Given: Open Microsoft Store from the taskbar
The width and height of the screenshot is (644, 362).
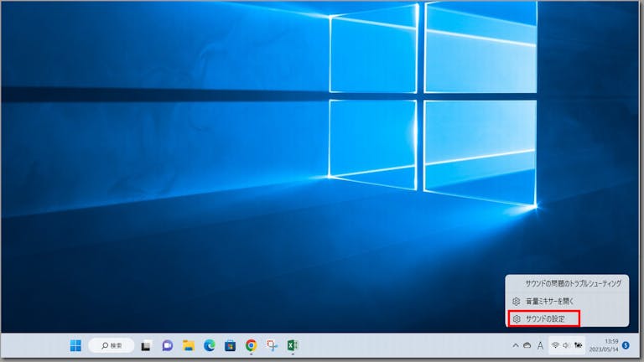Looking at the screenshot, I should point(230,345).
